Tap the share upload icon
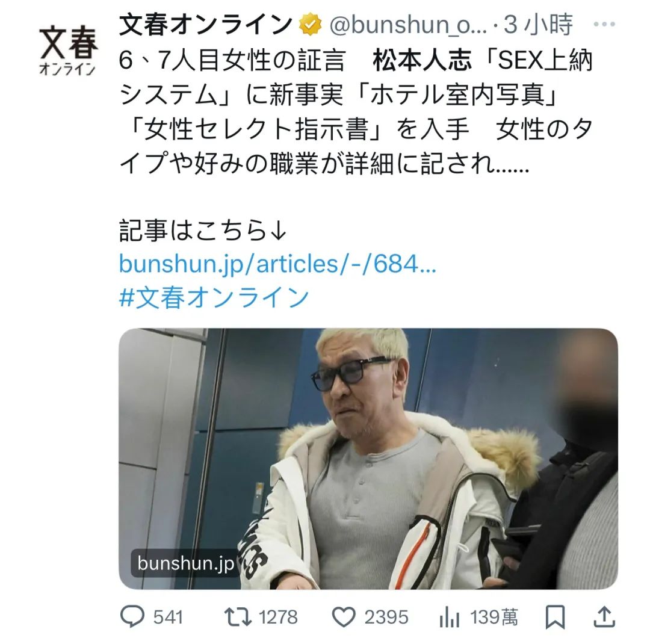The height and width of the screenshot is (644, 650). 604,617
